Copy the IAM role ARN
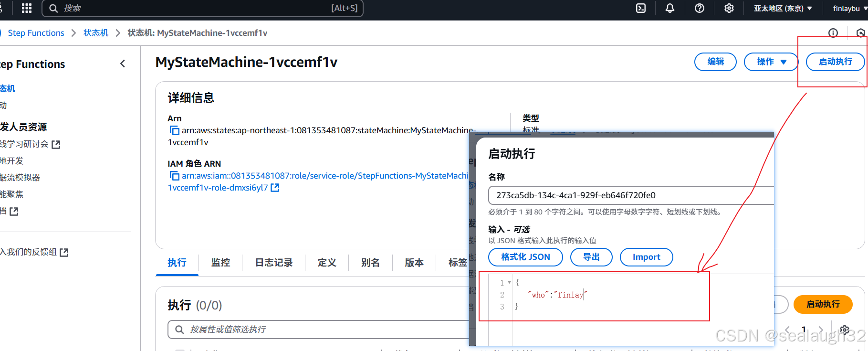Image resolution: width=868 pixels, height=351 pixels. 174,176
